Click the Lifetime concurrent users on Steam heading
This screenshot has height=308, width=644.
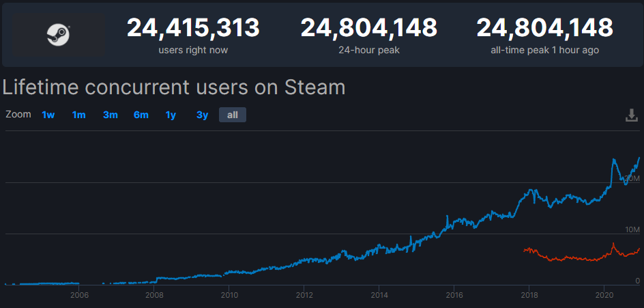pos(174,87)
